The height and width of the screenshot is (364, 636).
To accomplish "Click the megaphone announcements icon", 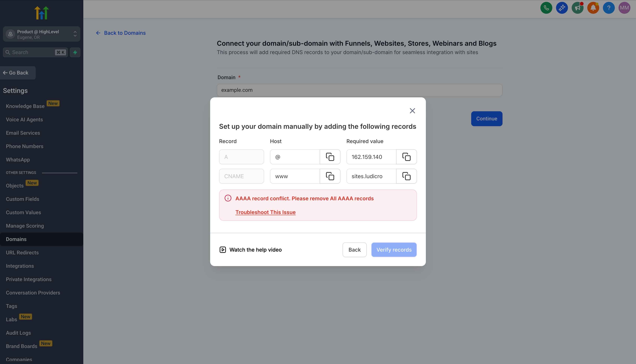I will [577, 8].
